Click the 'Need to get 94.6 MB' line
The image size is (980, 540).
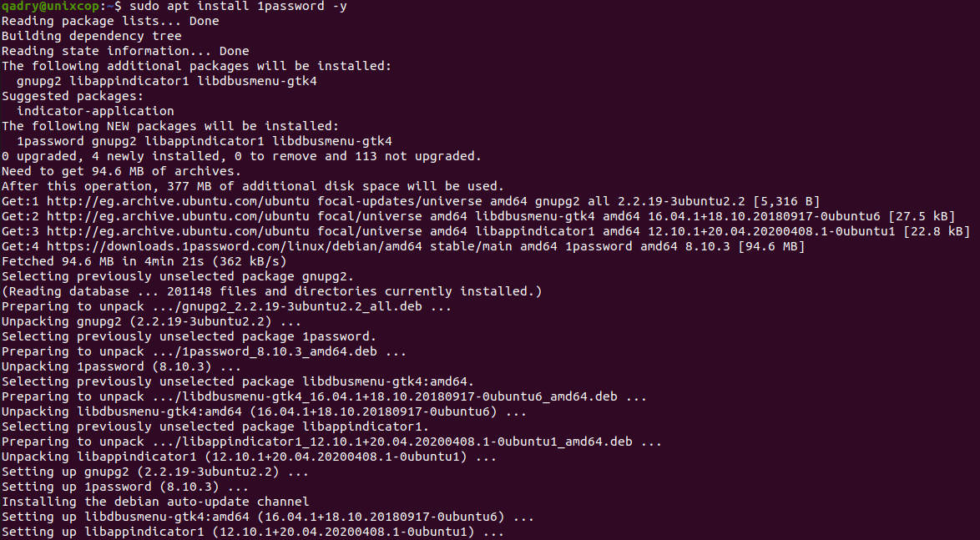click(x=121, y=171)
